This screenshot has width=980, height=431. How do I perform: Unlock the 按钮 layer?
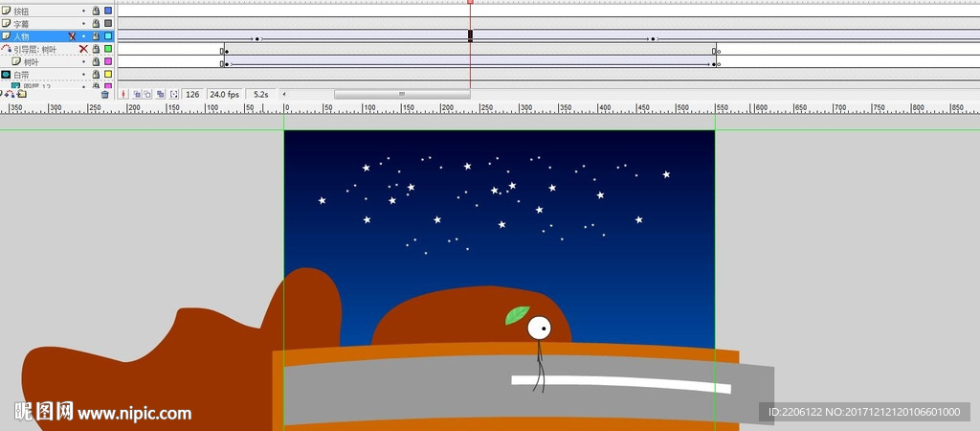coord(96,11)
